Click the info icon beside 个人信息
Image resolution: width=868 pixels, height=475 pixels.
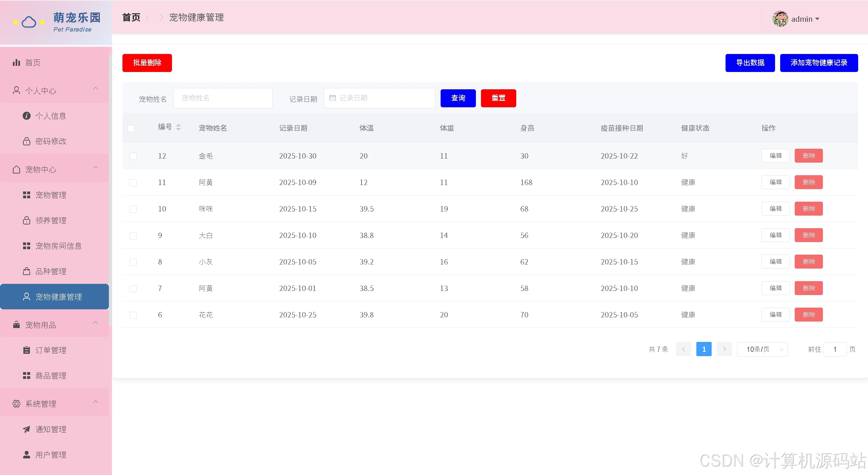(26, 116)
